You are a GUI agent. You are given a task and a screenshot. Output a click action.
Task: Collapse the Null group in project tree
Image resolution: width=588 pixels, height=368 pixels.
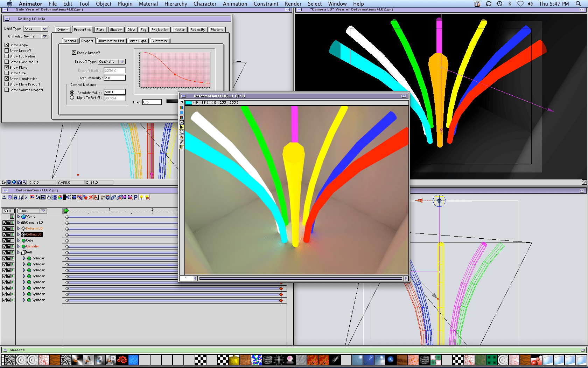click(19, 252)
